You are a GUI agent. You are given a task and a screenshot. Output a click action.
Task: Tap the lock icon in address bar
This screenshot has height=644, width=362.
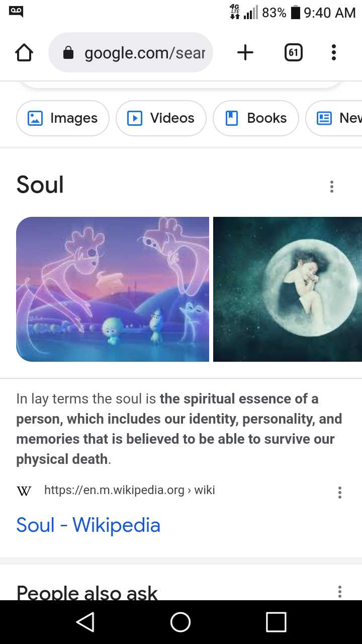68,53
